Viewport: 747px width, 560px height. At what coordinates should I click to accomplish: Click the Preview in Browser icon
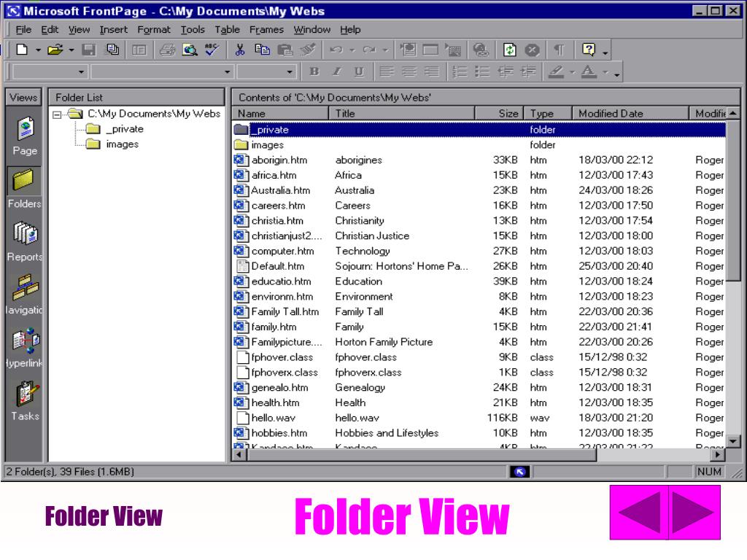[190, 50]
